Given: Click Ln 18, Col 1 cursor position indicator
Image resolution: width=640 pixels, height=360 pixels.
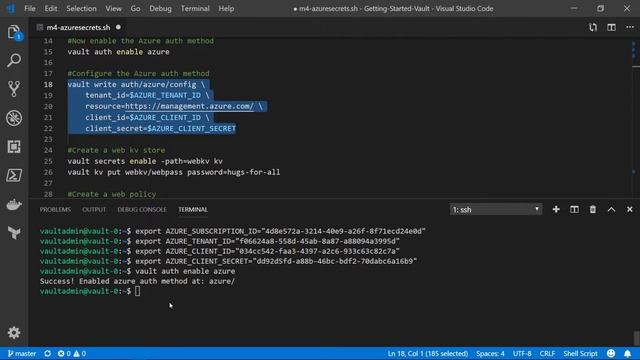Looking at the screenshot, I should point(427,353).
